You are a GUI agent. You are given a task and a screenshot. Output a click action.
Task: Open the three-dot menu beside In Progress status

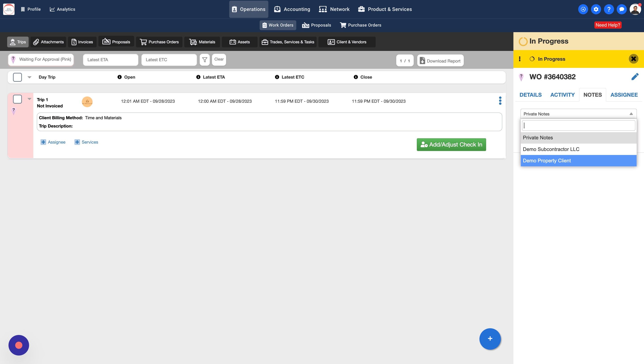tap(520, 59)
